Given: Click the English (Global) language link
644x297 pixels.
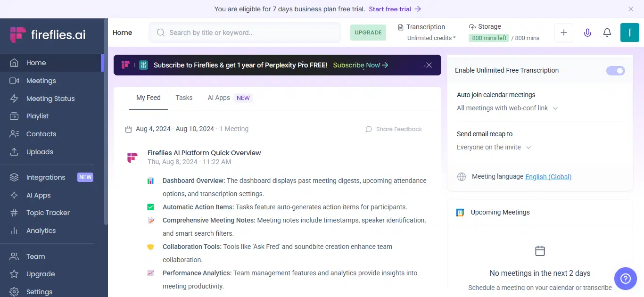Looking at the screenshot, I should (548, 177).
